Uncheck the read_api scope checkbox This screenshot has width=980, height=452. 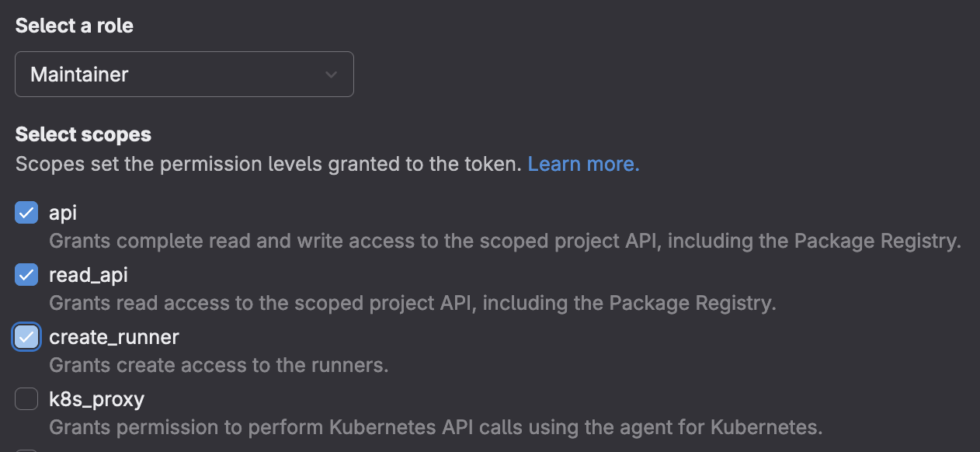(x=26, y=274)
